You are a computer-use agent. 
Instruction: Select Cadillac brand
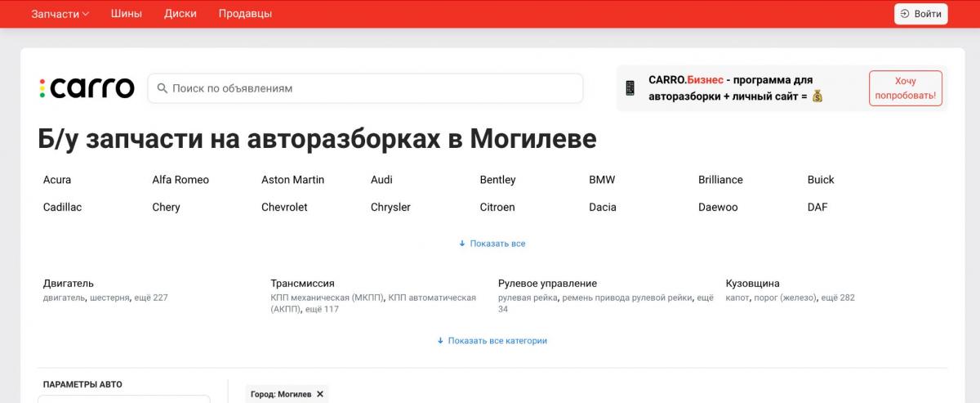click(62, 208)
